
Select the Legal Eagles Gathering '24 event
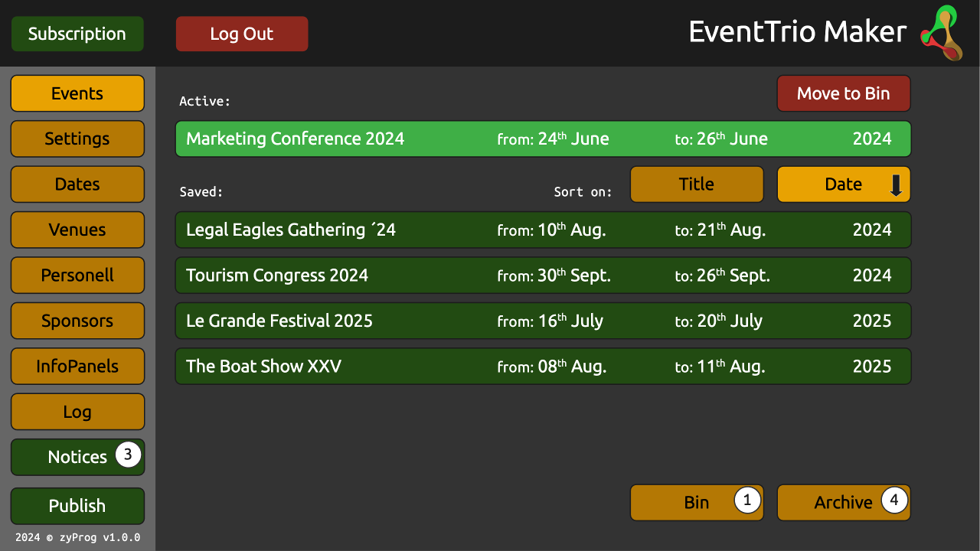543,230
